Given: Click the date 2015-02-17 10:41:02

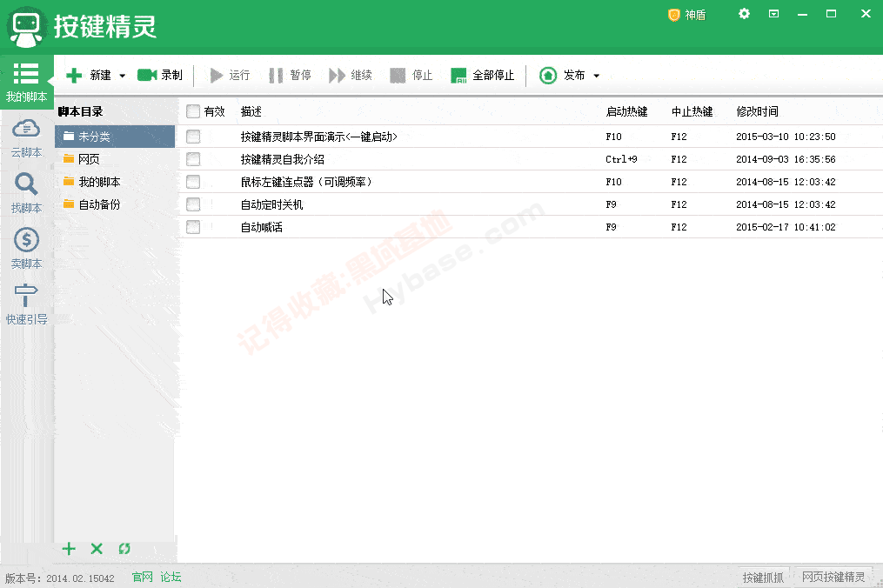Looking at the screenshot, I should pos(786,226).
